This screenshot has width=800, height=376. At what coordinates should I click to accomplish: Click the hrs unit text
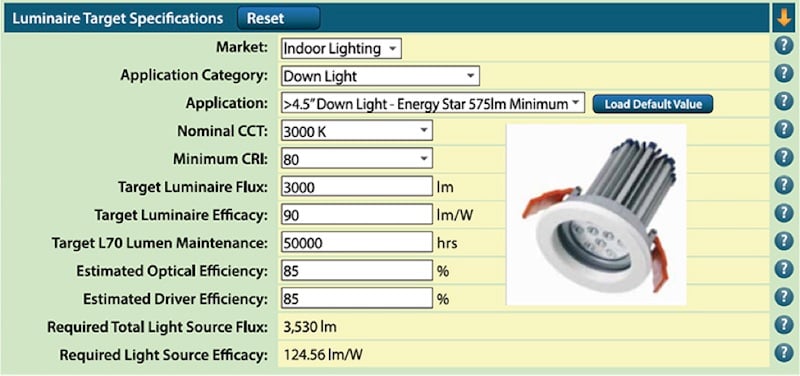(x=447, y=243)
